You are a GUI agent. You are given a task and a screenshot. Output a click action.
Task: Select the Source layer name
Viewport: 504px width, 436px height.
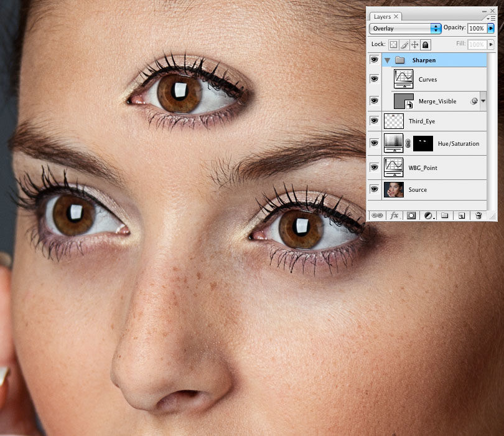click(418, 190)
